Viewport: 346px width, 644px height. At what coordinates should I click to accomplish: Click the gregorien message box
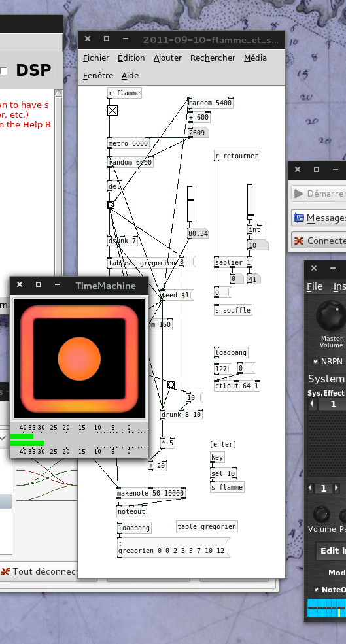point(174,547)
